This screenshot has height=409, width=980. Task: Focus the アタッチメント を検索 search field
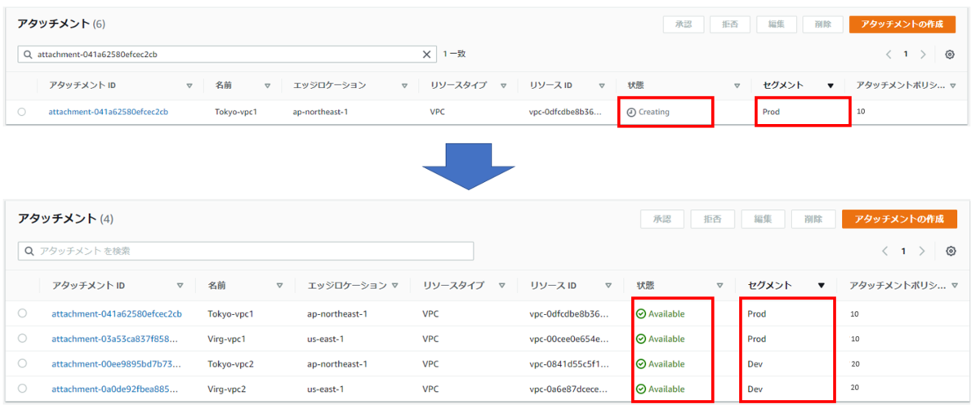click(246, 251)
